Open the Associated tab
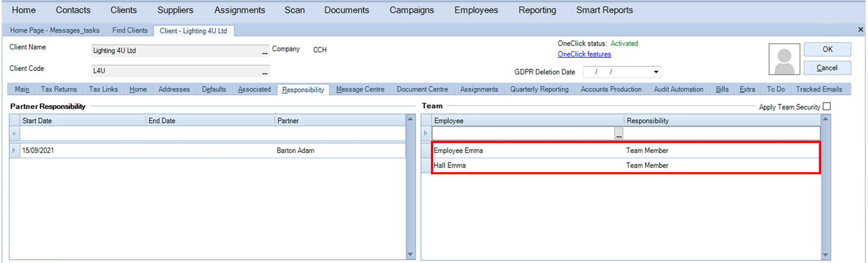868x263 pixels. (254, 89)
